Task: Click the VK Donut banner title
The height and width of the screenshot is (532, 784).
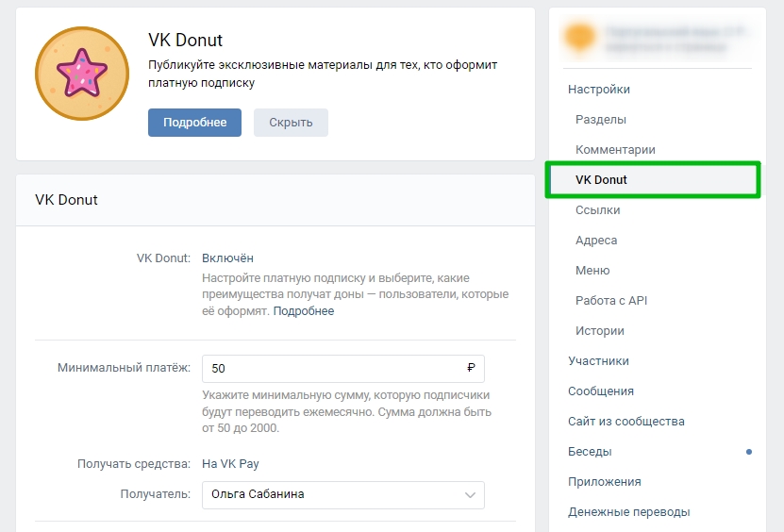Action: point(185,40)
